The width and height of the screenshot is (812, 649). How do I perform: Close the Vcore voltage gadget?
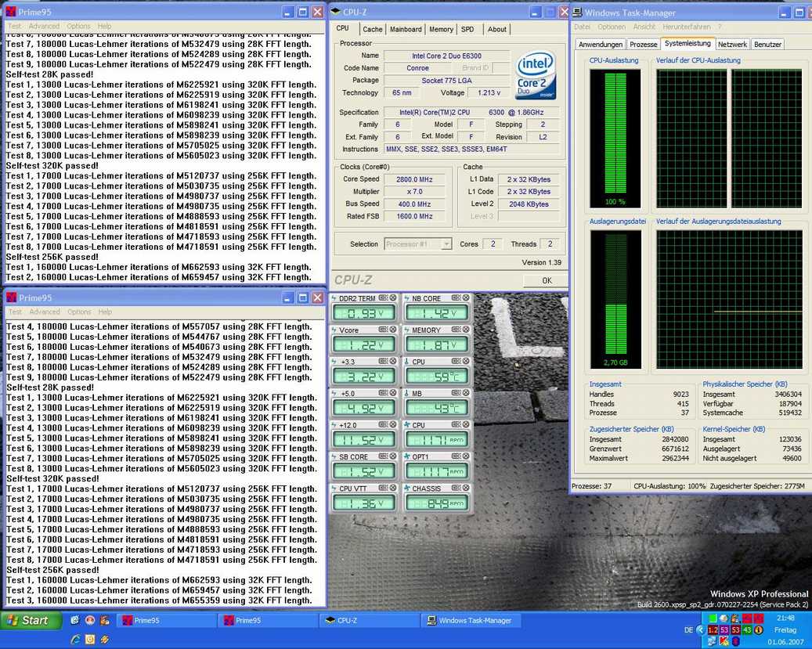[x=393, y=330]
